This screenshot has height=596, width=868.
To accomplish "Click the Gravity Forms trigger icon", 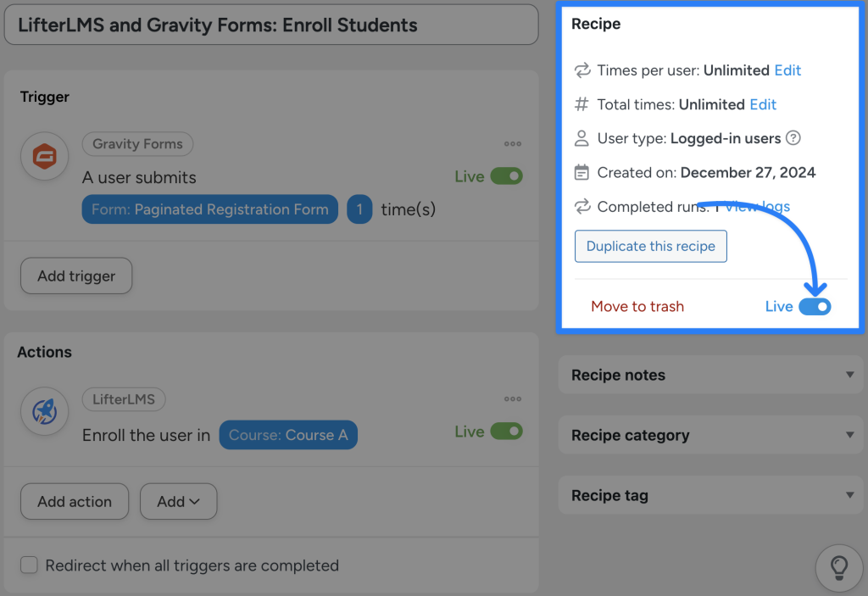I will pyautogui.click(x=44, y=156).
